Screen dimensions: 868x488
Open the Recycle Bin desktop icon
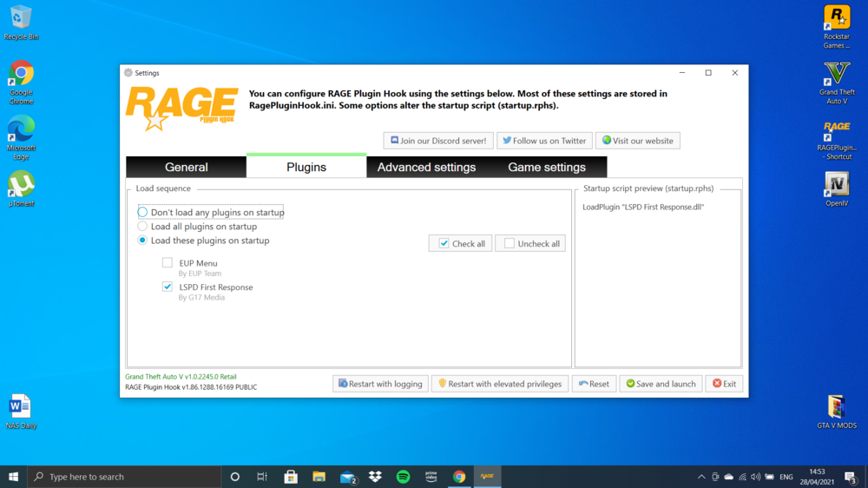[21, 23]
